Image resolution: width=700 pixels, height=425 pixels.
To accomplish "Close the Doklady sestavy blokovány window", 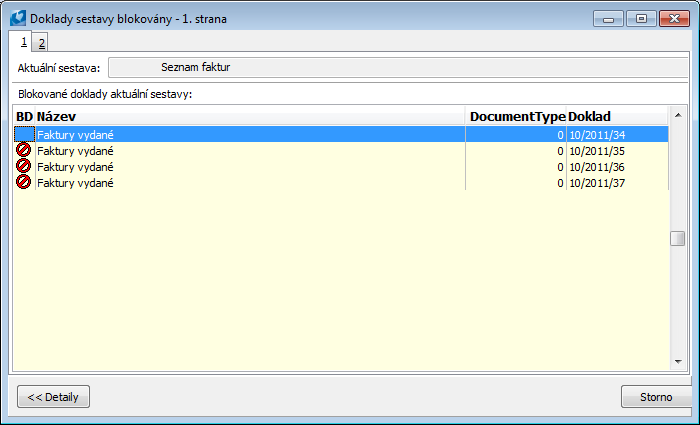I will click(x=675, y=19).
